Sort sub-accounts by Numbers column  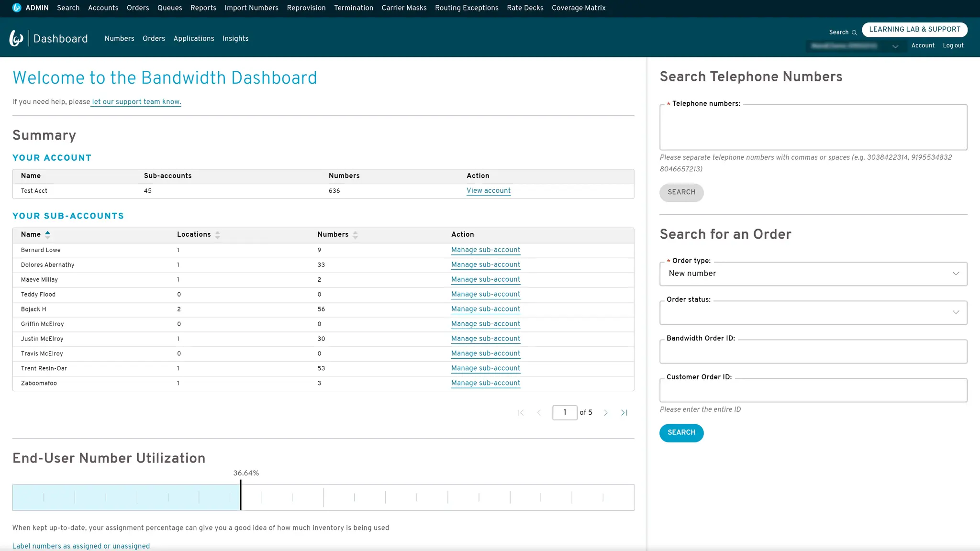[x=355, y=235]
